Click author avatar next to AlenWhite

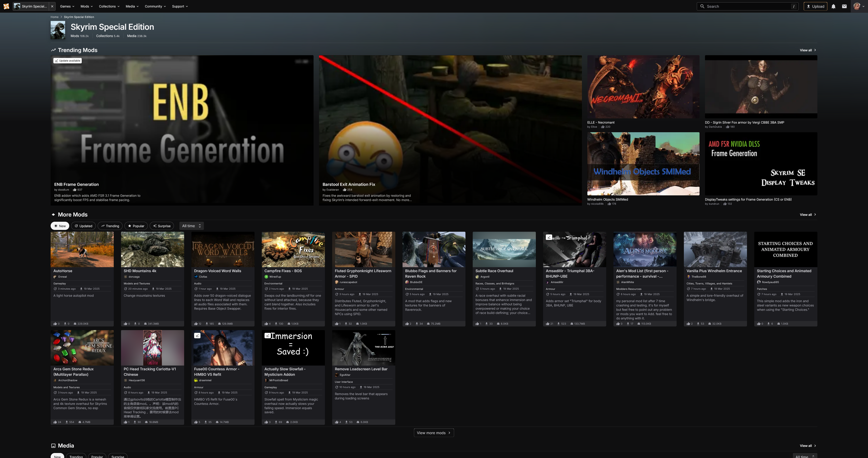[x=618, y=282]
